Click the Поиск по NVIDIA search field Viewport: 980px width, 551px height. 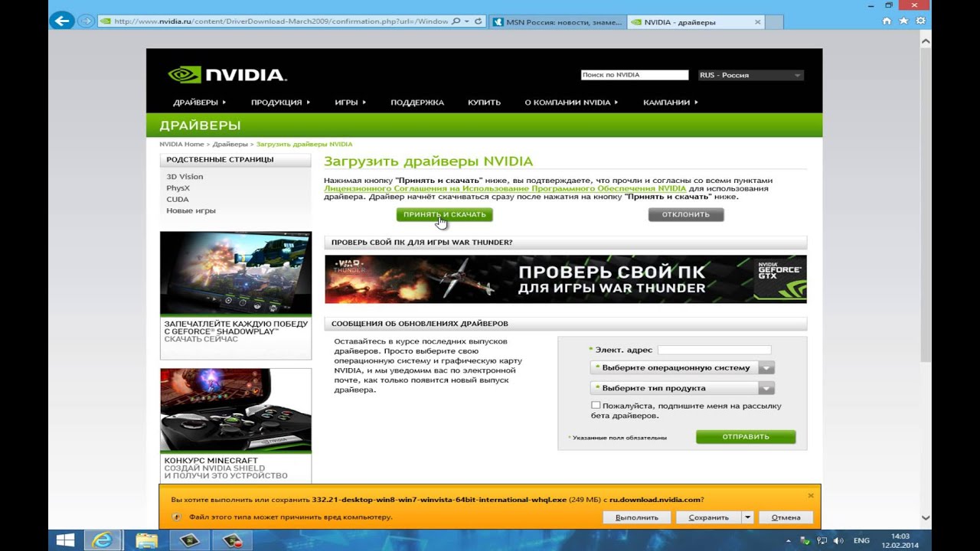(635, 75)
